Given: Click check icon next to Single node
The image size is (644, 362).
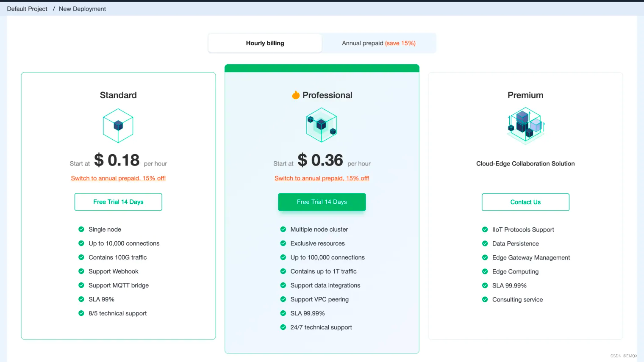Looking at the screenshot, I should coord(81,229).
